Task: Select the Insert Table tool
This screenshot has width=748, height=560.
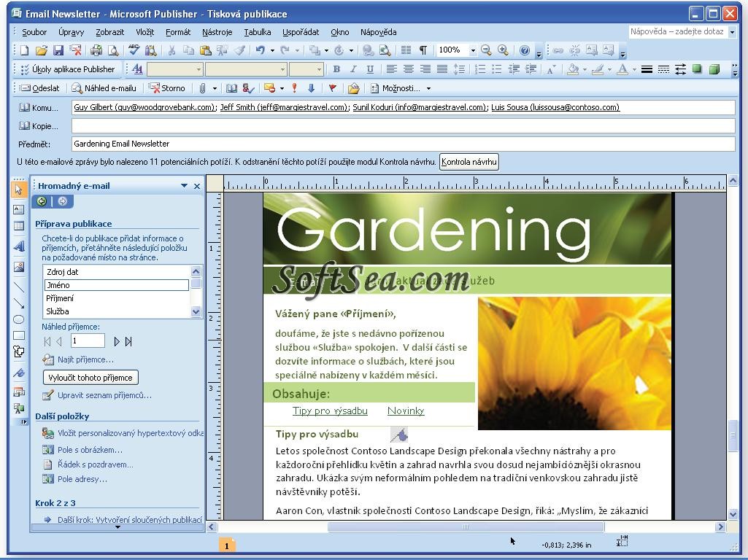Action: 19,227
